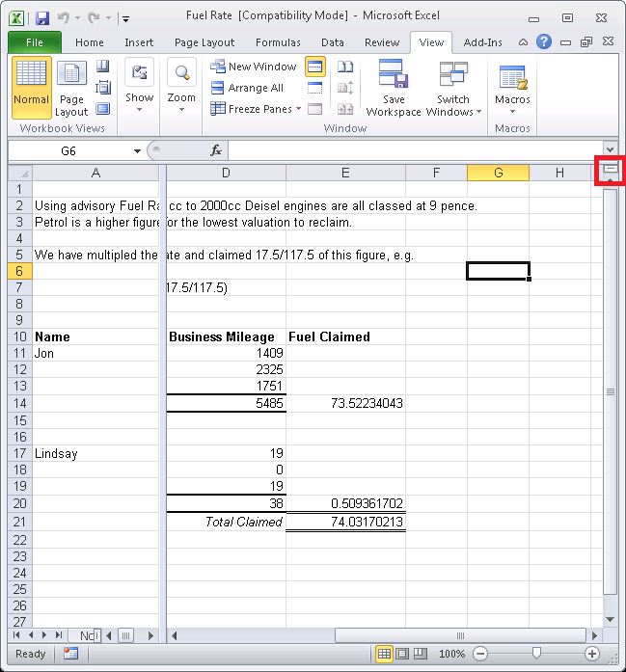
Task: Open Excel Help question mark icon
Action: pyautogui.click(x=544, y=42)
